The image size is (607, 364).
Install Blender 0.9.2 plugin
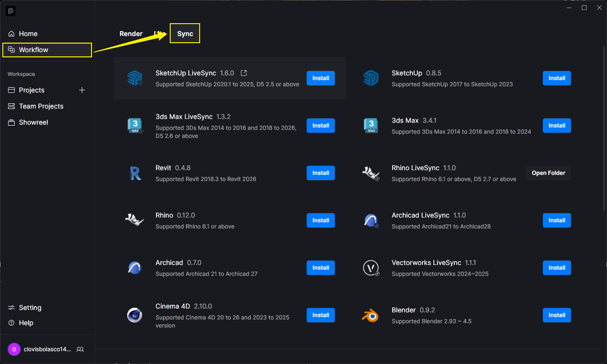point(557,315)
